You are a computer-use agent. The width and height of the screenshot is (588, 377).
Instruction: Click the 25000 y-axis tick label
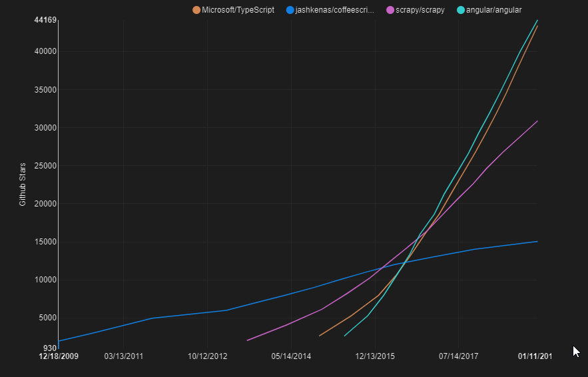click(45, 166)
